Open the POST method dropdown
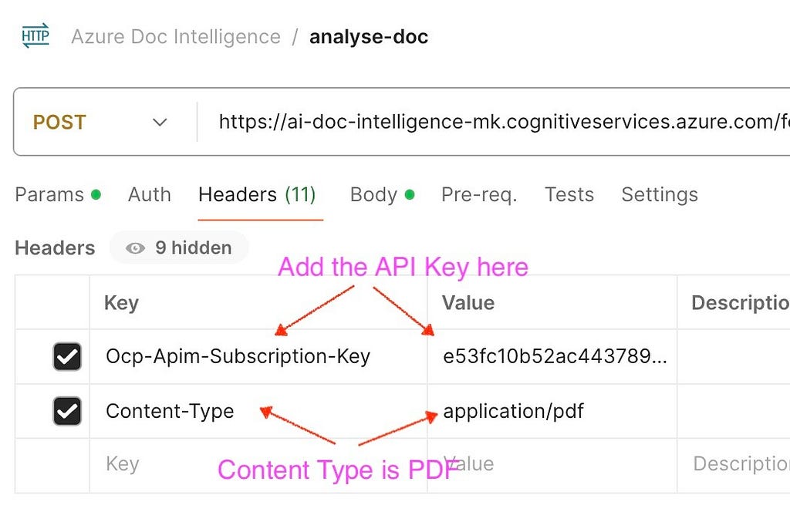 click(100, 123)
